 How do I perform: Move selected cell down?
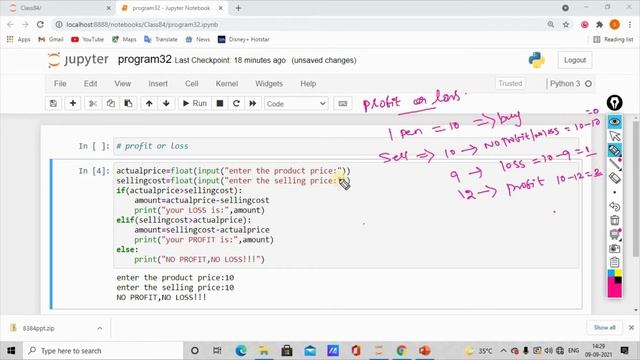[166, 104]
